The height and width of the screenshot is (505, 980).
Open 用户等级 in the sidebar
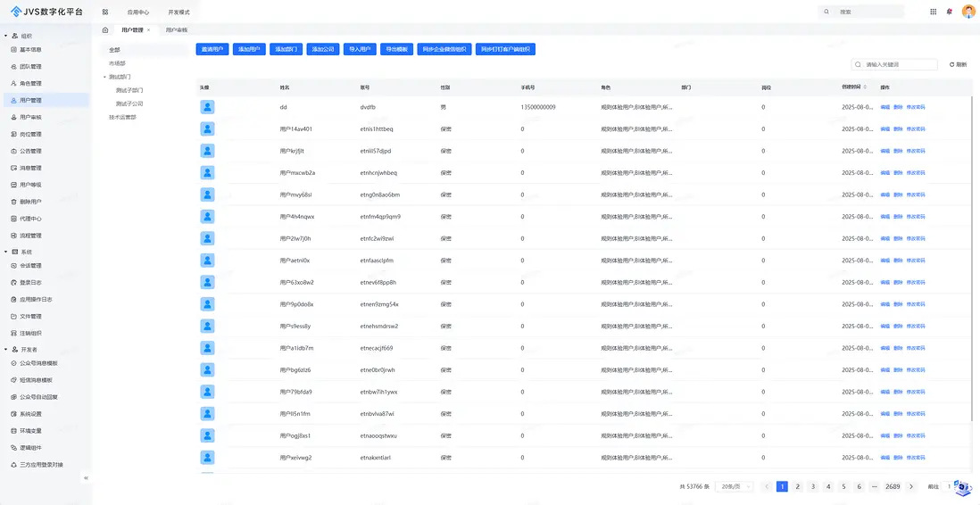click(30, 185)
